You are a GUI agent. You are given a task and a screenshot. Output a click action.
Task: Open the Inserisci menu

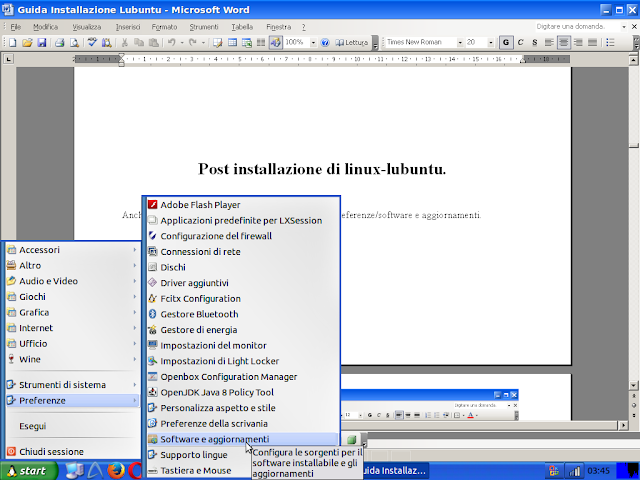tap(128, 27)
